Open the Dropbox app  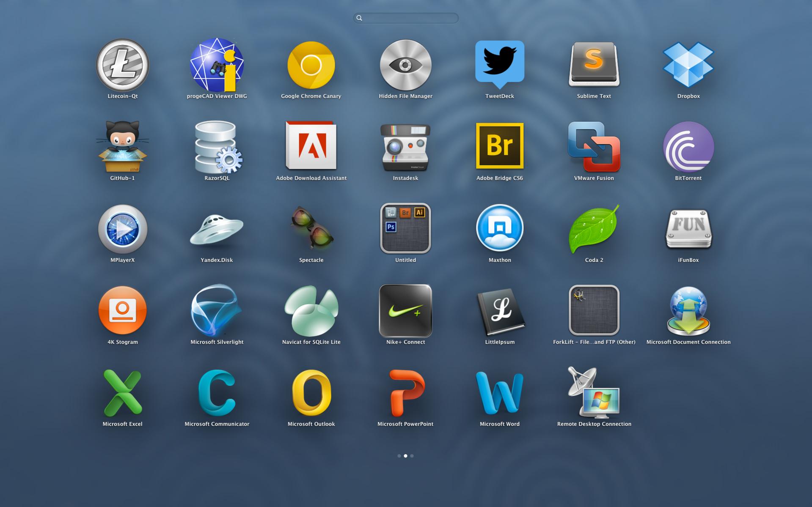coord(688,64)
